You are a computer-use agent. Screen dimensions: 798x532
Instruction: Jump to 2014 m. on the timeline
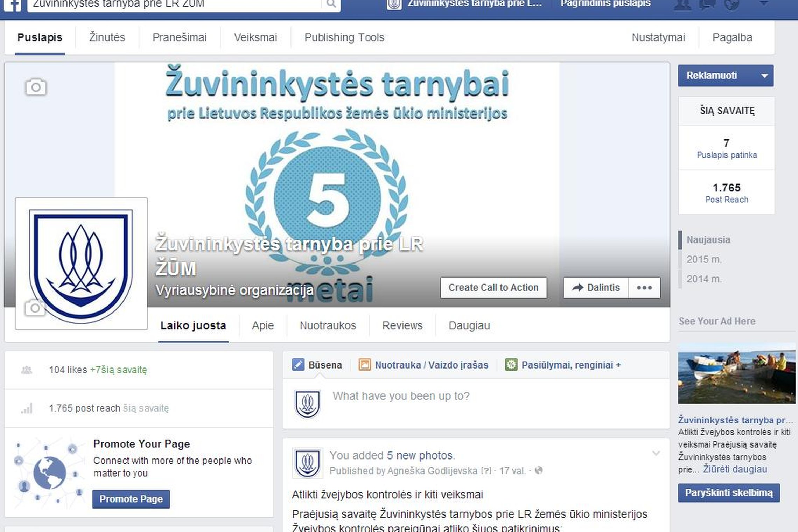pos(704,279)
